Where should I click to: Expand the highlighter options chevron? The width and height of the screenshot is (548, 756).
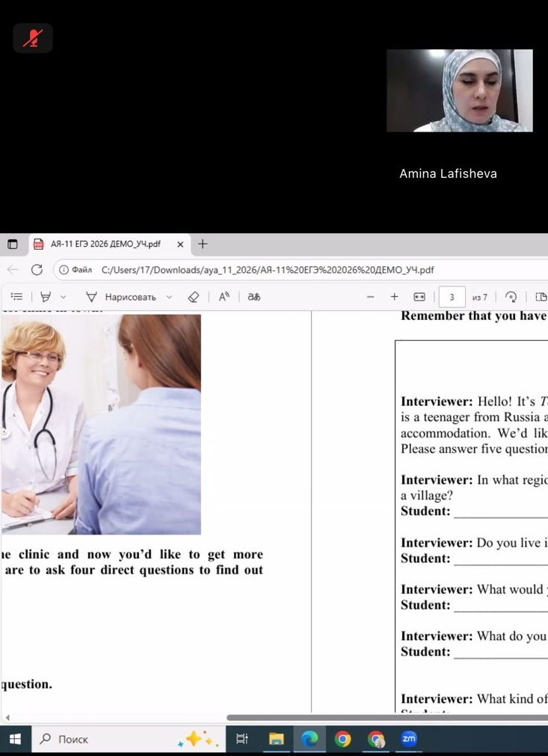click(63, 297)
